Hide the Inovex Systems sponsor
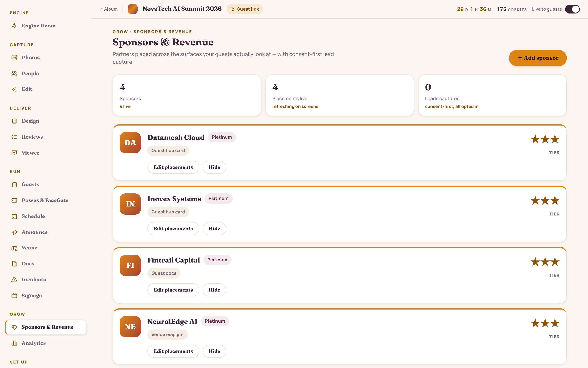The height and width of the screenshot is (368, 588). 214,229
